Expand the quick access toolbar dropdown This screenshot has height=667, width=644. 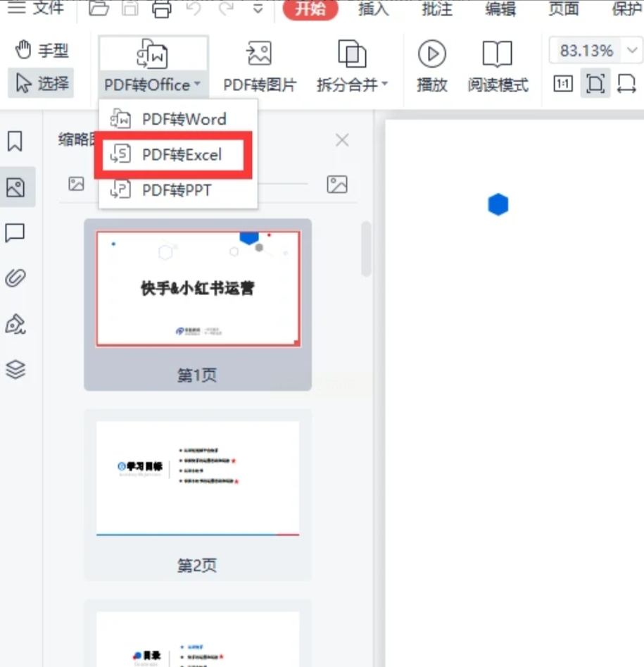point(258,8)
